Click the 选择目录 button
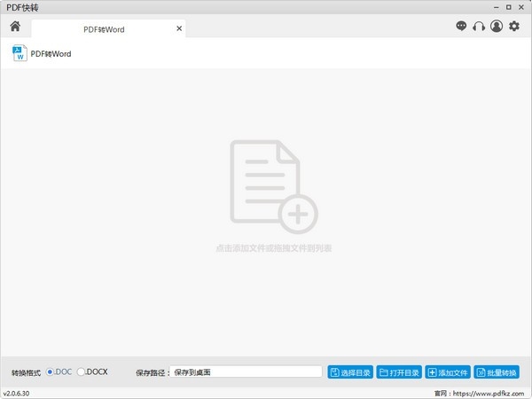Screen dimensions: 532x399 pyautogui.click(x=350, y=372)
